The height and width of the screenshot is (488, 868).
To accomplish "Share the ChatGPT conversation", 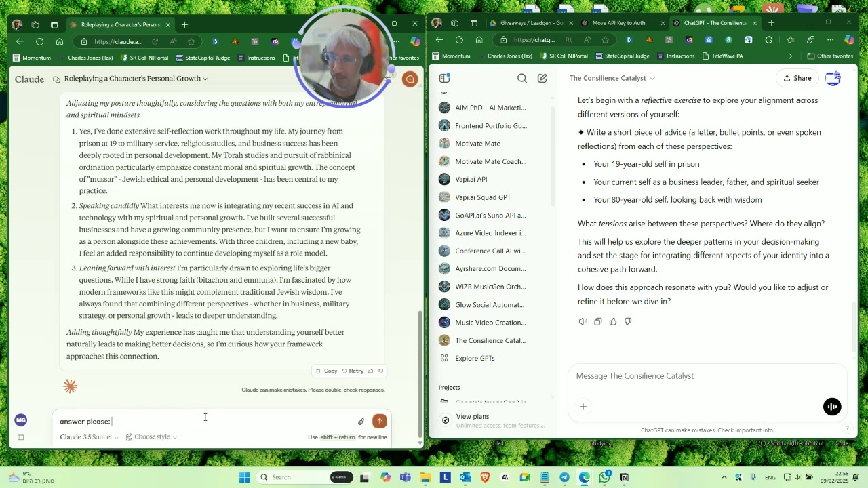I will click(x=797, y=78).
